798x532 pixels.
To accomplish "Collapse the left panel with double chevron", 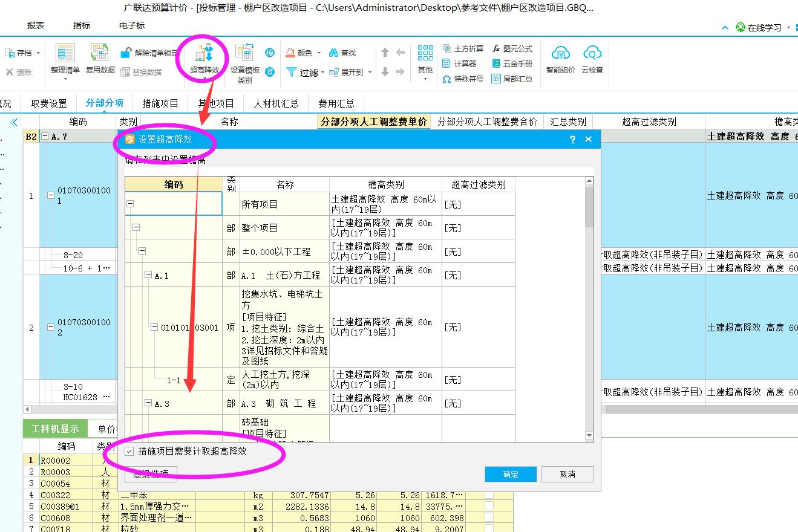I will click(x=15, y=122).
